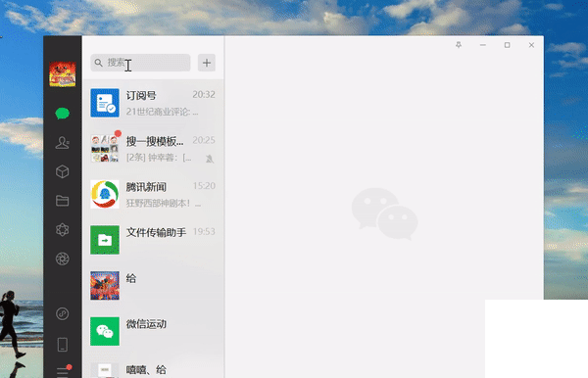588x378 pixels.
Task: Click the 订阅号 blue document avatar
Action: [105, 103]
